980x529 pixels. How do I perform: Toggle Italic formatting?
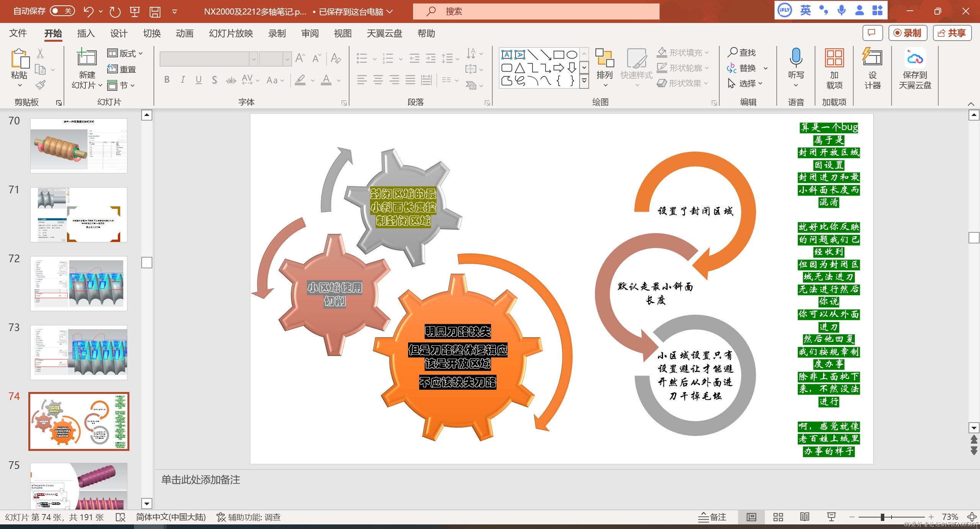(183, 80)
